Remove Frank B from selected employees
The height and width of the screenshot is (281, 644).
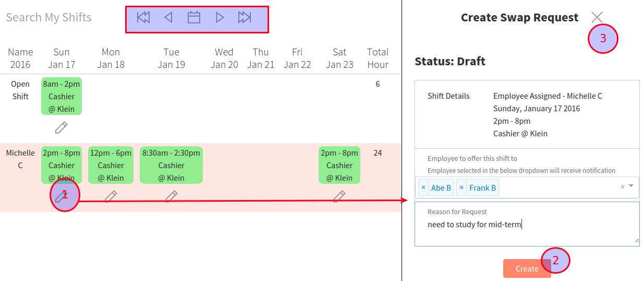[x=461, y=188]
